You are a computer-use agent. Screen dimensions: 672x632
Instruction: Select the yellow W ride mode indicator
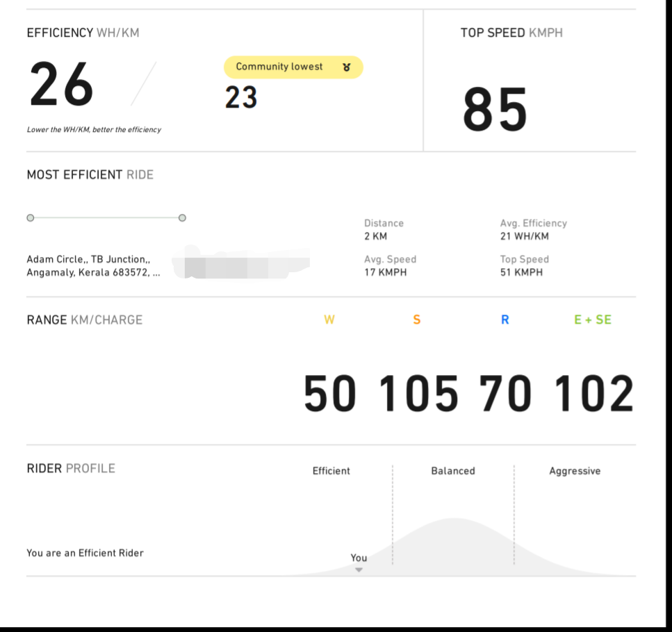coord(329,319)
